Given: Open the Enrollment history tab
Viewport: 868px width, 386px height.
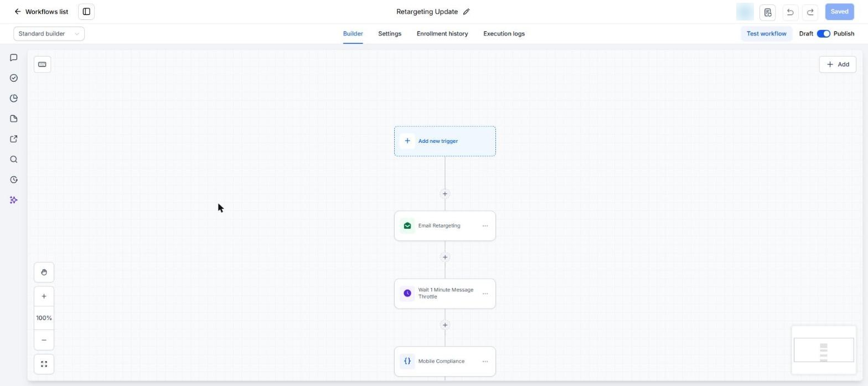Looking at the screenshot, I should tap(442, 34).
